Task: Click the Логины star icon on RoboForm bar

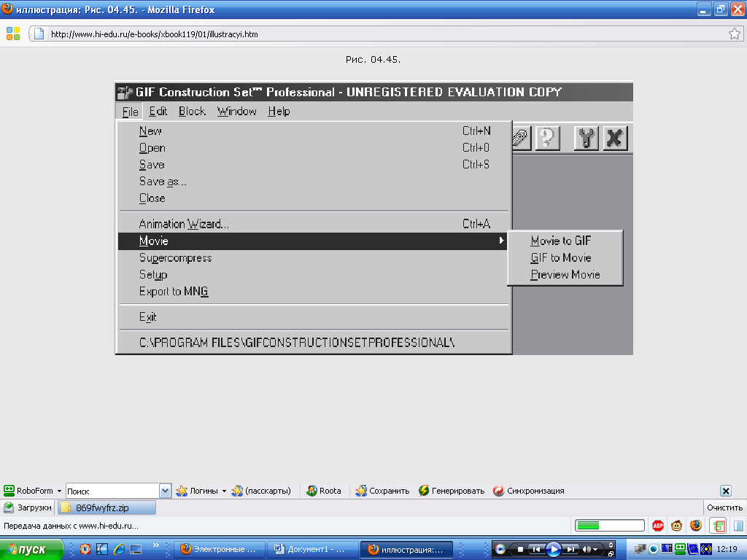Action: (182, 491)
